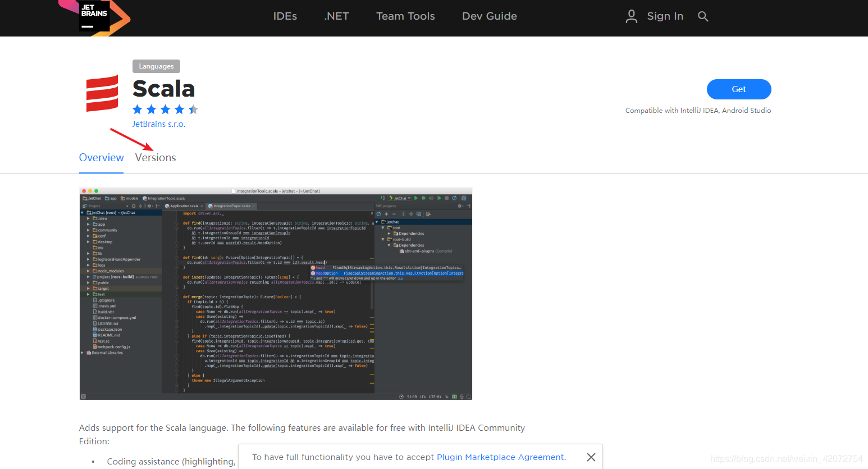Open the JetBrains logo home link
868x469 pixels.
94,17
